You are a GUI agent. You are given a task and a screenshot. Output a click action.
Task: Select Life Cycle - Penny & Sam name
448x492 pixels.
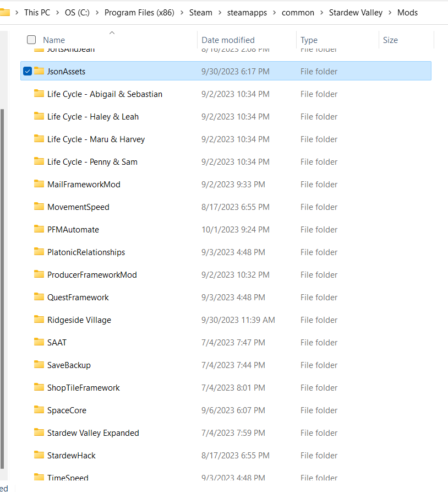pos(92,162)
